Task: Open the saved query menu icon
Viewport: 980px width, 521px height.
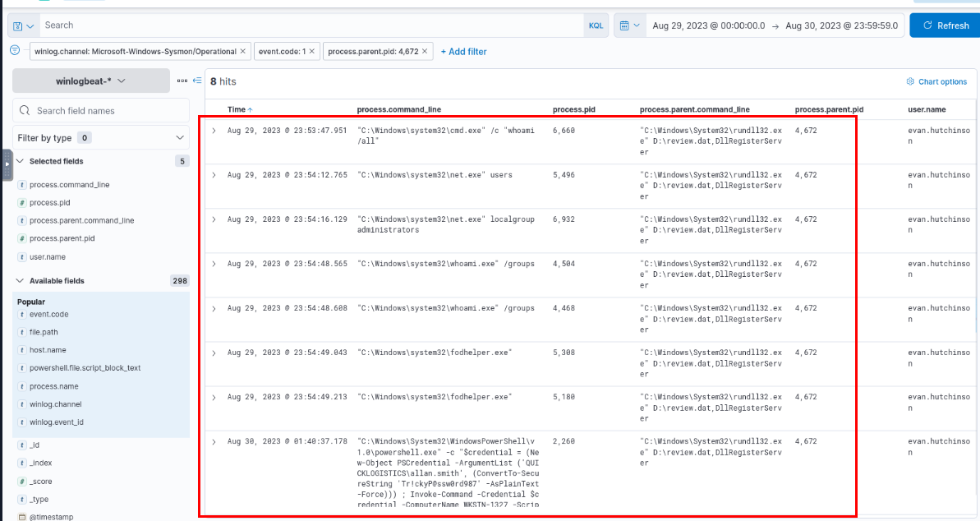Action: tap(22, 25)
